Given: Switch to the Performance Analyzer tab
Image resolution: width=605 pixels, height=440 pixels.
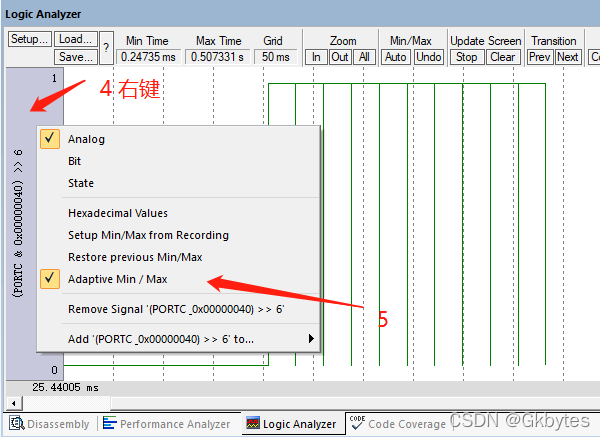Looking at the screenshot, I should [167, 424].
